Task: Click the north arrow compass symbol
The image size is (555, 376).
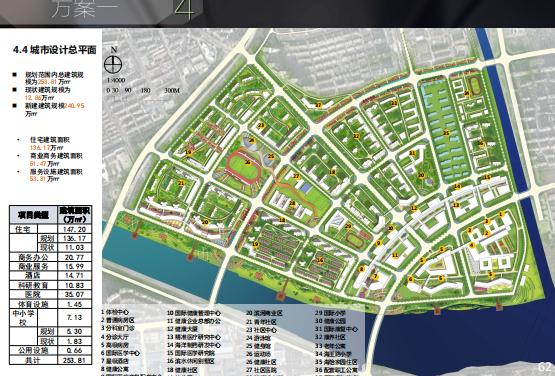Action: (113, 64)
